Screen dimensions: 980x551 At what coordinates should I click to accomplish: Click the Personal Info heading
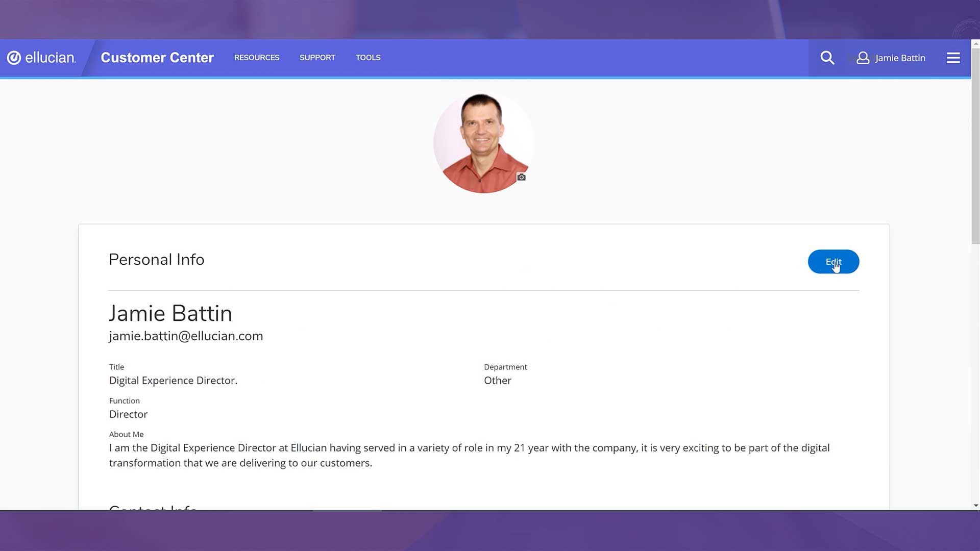(156, 259)
